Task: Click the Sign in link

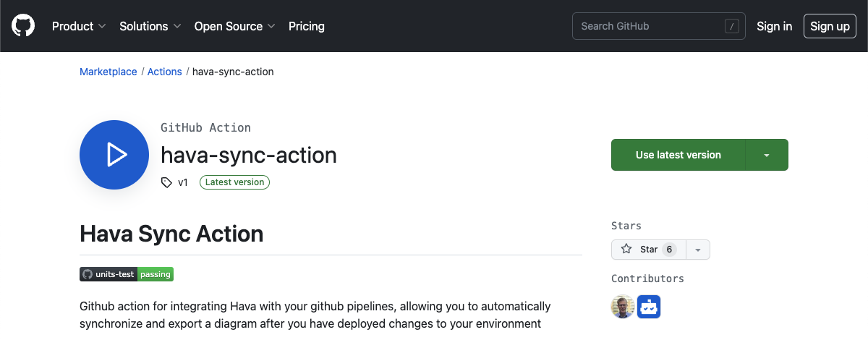Action: pos(774,26)
